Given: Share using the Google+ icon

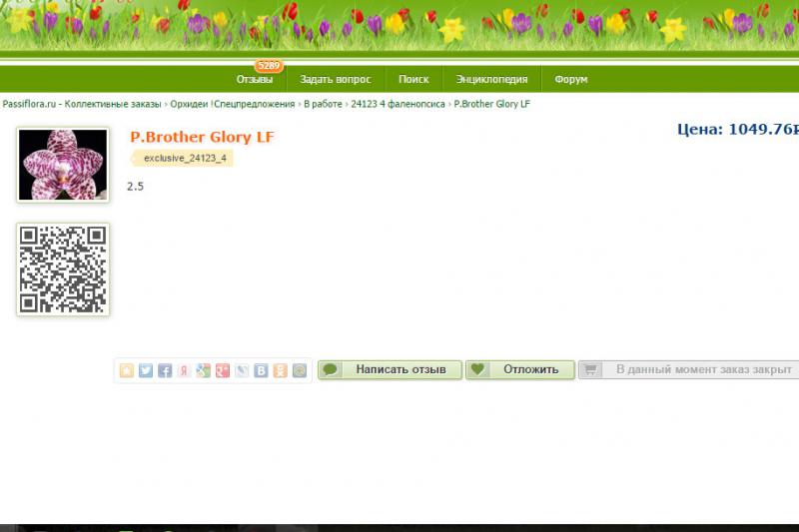Looking at the screenshot, I should (x=223, y=370).
